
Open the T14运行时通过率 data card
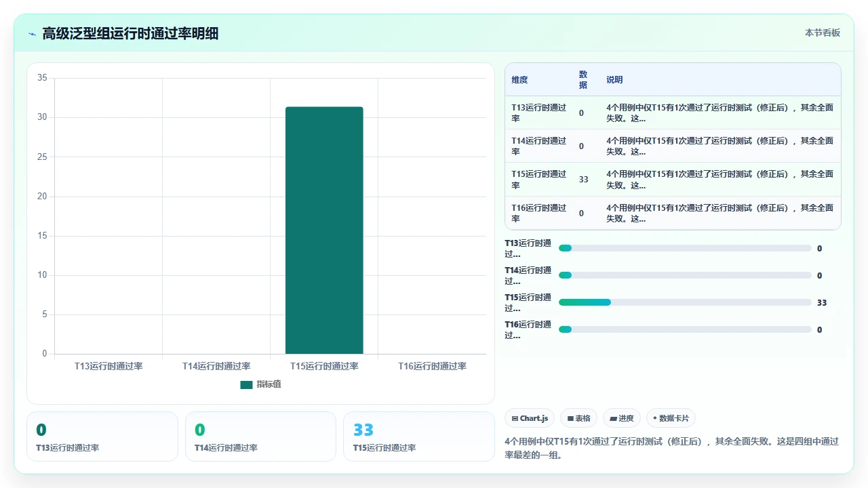coord(260,436)
